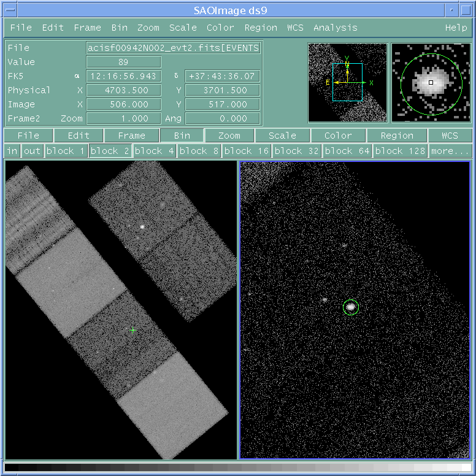Select block 1 binning option

tap(66, 151)
